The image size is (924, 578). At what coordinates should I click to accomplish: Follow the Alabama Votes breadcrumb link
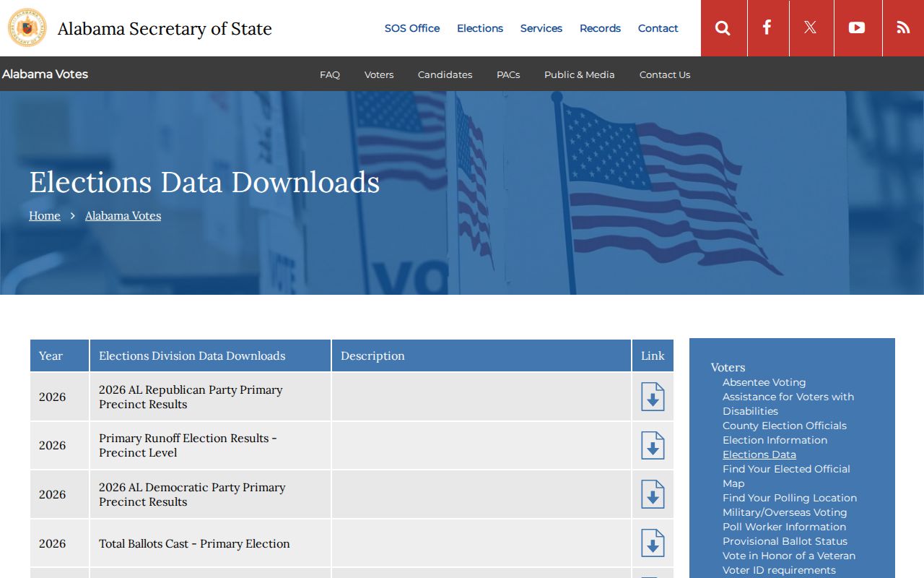click(123, 215)
